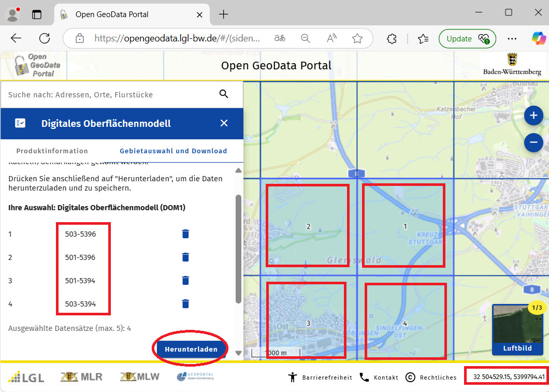Switch basemap to Luftbild thumbnail
The width and height of the screenshot is (549, 392).
pos(517,329)
